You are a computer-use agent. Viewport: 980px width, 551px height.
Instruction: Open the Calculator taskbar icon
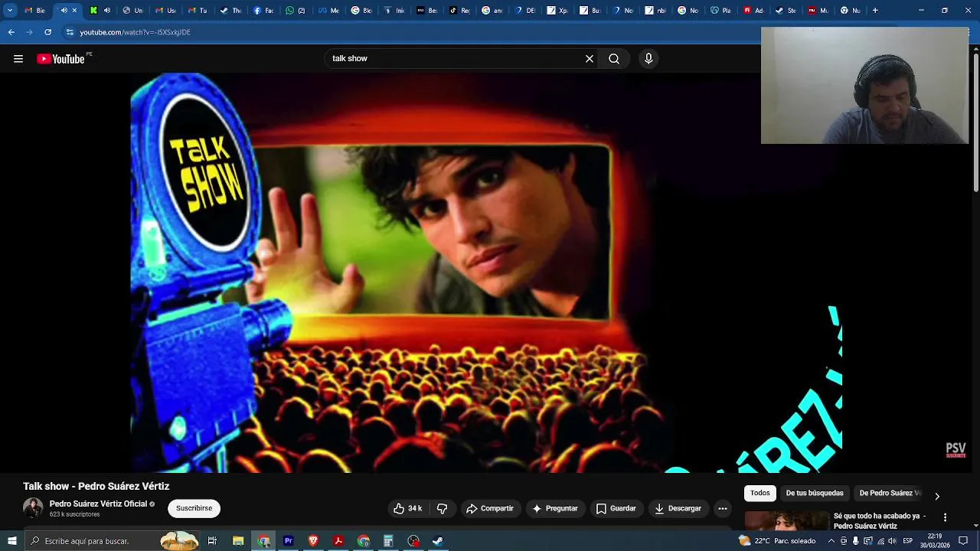(x=388, y=541)
